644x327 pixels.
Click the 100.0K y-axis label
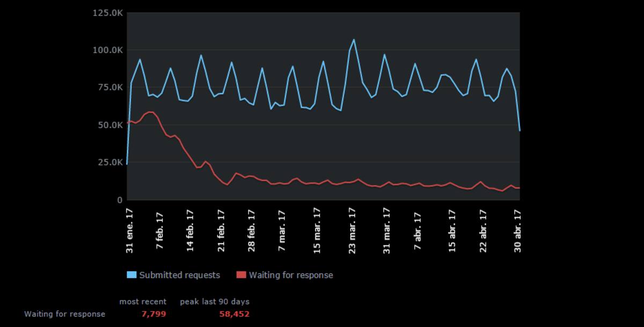click(x=108, y=50)
